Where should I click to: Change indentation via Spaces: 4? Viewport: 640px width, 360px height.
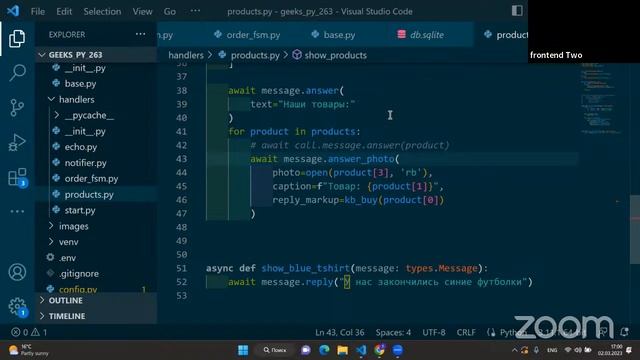pos(393,332)
